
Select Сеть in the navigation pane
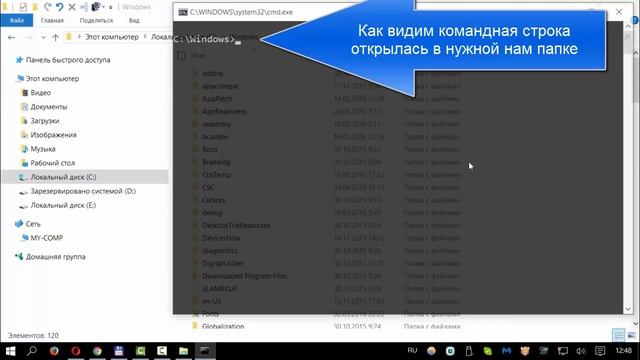[x=33, y=224]
